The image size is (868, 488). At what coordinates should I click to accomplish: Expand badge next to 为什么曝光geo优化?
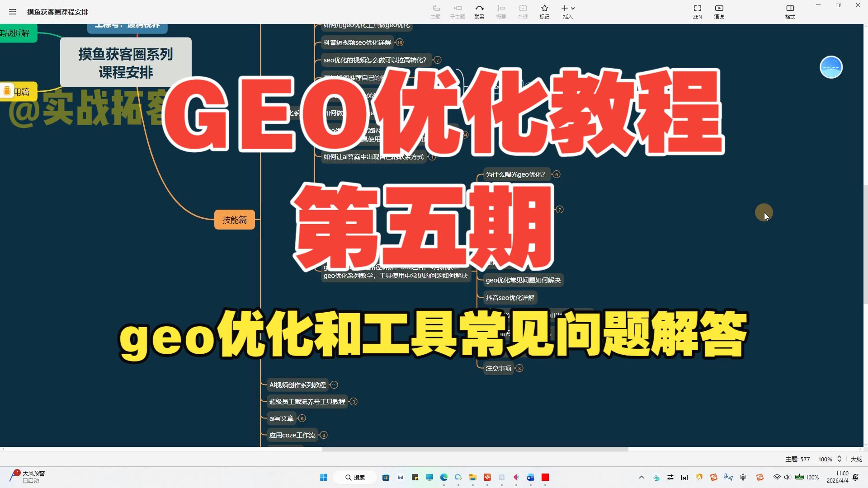[557, 174]
